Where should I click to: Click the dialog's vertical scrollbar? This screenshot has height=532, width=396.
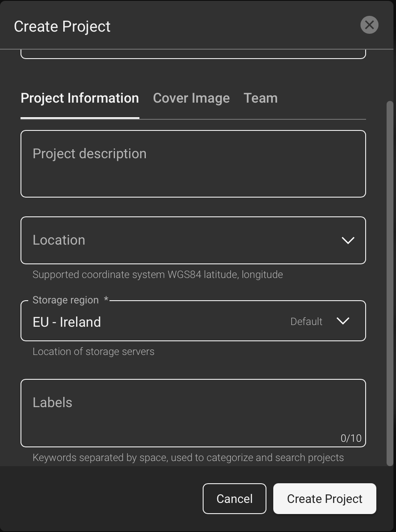tap(390, 282)
